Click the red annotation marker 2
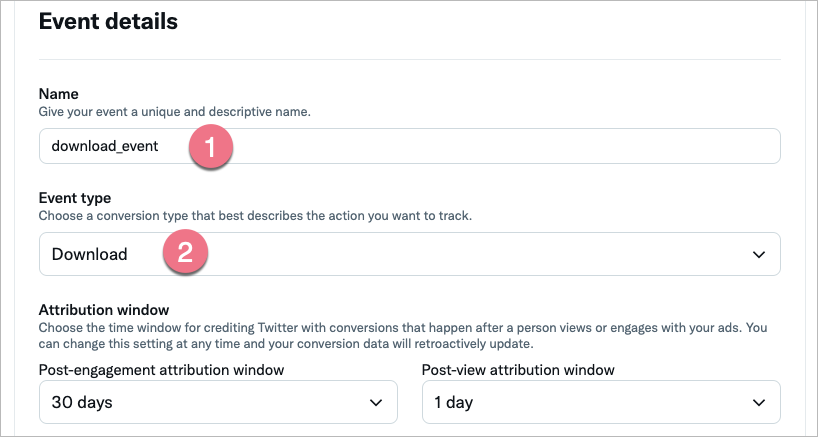The image size is (818, 437). (x=184, y=254)
